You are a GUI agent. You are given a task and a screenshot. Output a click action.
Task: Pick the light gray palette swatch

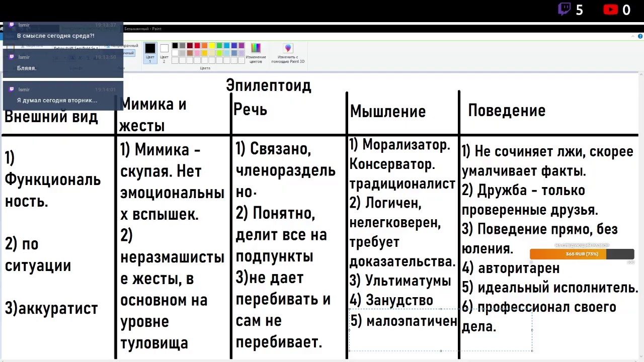coord(182,53)
